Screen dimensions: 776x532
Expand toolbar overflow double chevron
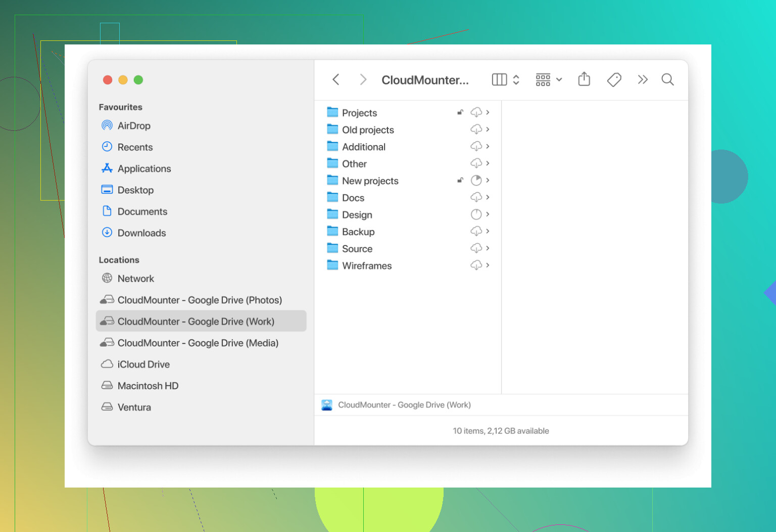pyautogui.click(x=642, y=79)
